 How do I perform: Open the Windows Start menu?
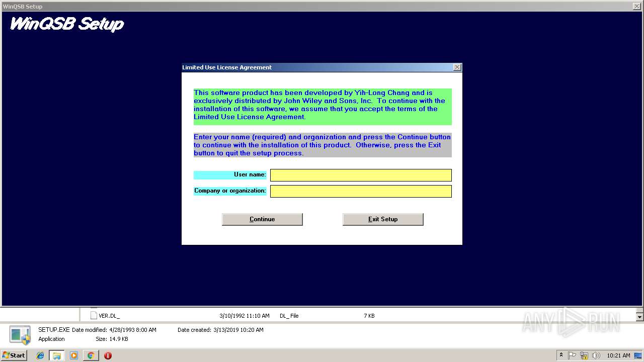click(14, 355)
